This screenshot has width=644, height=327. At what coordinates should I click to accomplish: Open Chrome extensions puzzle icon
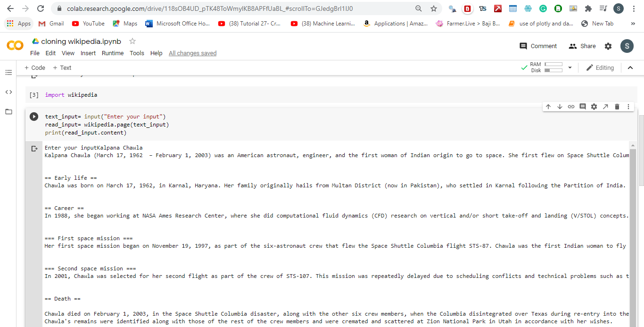[588, 8]
